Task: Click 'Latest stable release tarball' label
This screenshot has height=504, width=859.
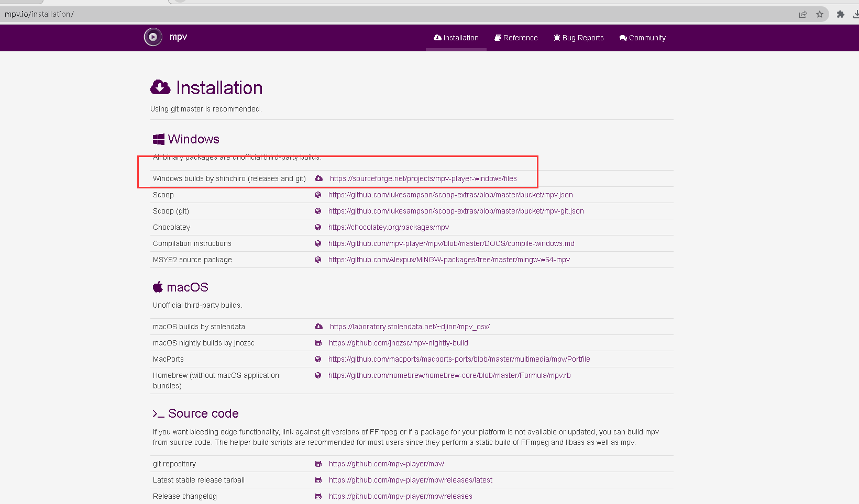Action: pyautogui.click(x=199, y=480)
